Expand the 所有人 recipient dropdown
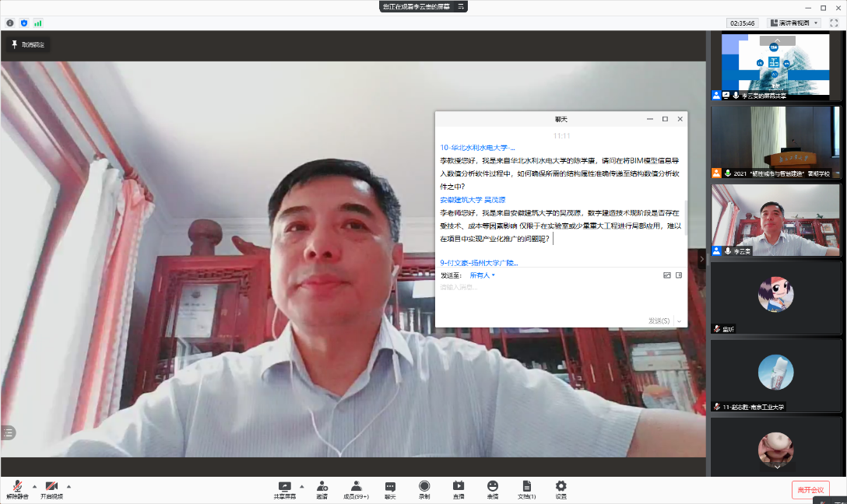 pyautogui.click(x=482, y=275)
